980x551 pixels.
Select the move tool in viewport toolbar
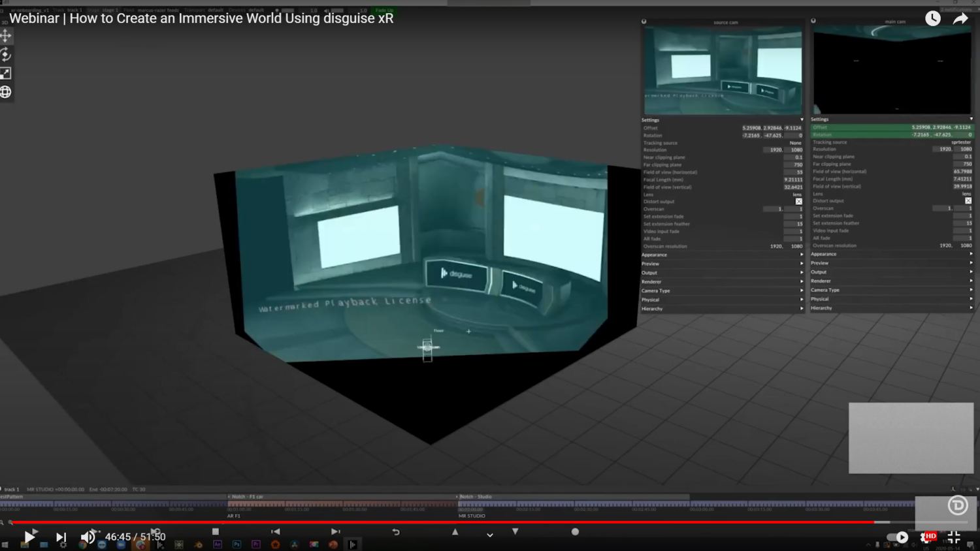(x=6, y=36)
